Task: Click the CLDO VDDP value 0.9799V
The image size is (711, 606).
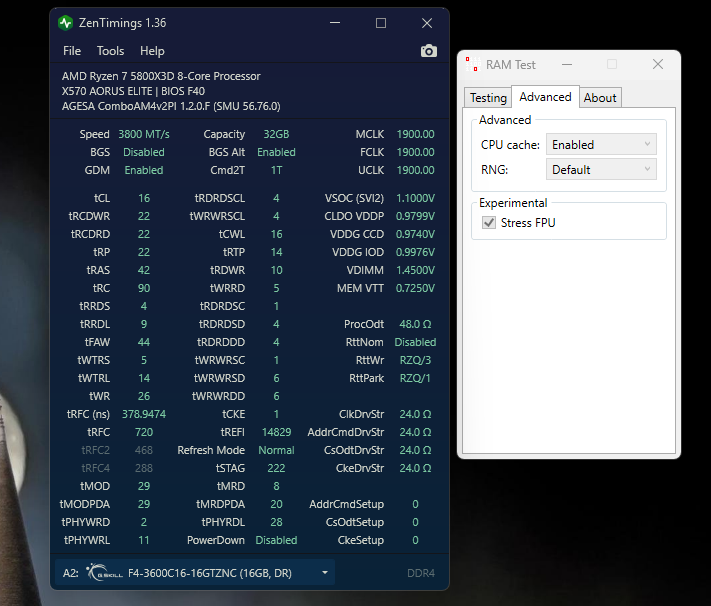Action: [415, 216]
